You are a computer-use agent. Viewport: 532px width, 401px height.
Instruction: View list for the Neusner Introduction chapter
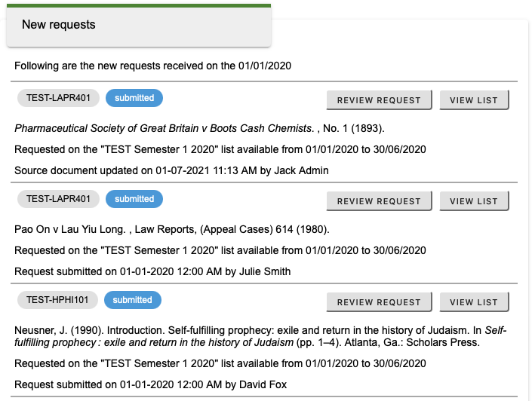coord(474,302)
